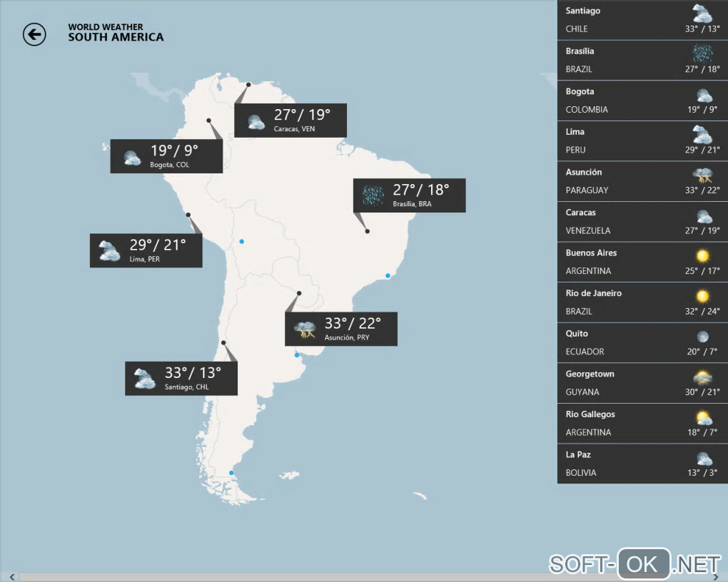
Task: Click the blue map dot for La Paz
Action: 241,241
